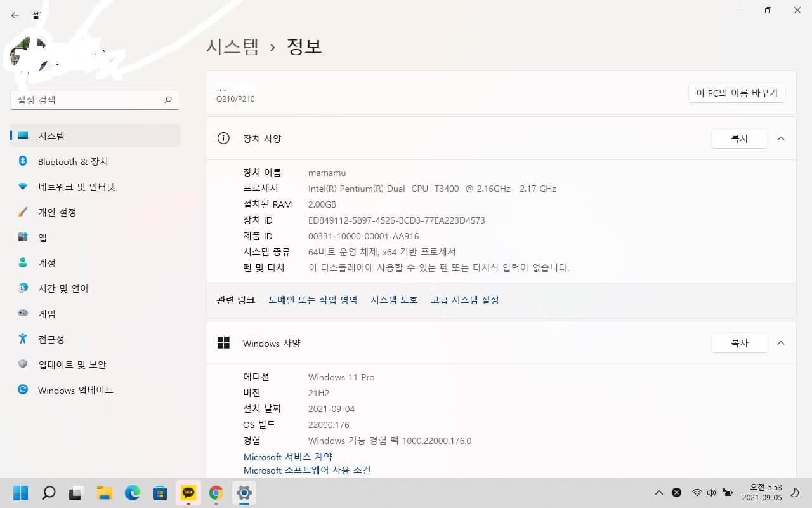The width and height of the screenshot is (812, 508).
Task: Click 시스템 in the breadcrumb header
Action: (233, 46)
